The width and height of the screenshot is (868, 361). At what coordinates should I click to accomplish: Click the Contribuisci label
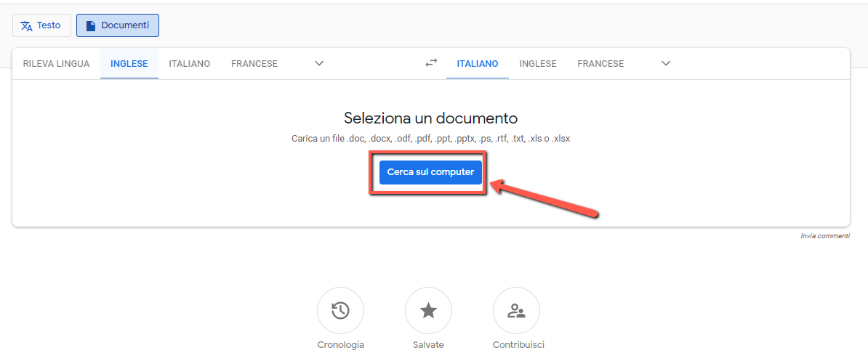519,345
